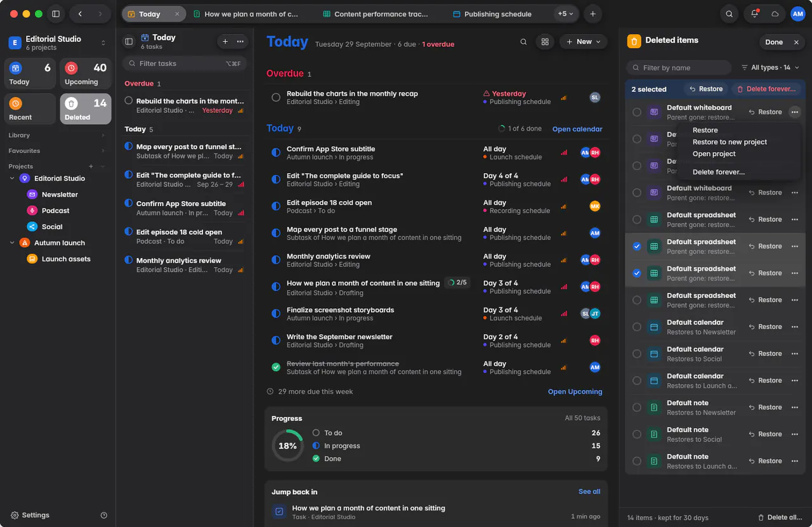The image size is (812, 527).
Task: Choose Delete forever... in context menu
Action: pos(719,172)
